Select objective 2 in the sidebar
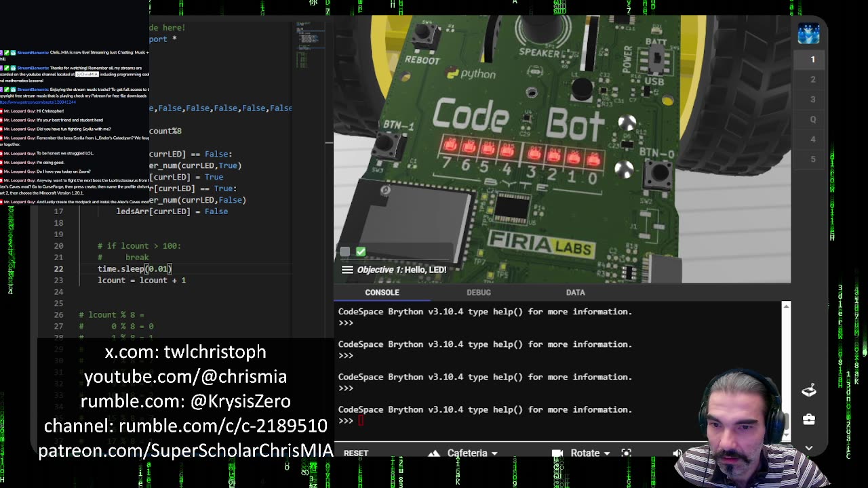The image size is (868, 488). point(812,79)
